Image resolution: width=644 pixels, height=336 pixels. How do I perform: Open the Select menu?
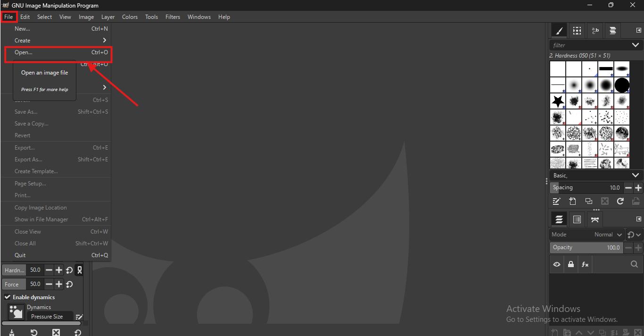tap(44, 17)
